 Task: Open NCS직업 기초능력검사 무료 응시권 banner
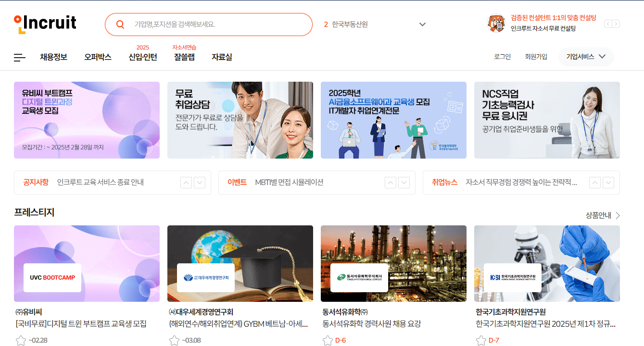coord(547,120)
